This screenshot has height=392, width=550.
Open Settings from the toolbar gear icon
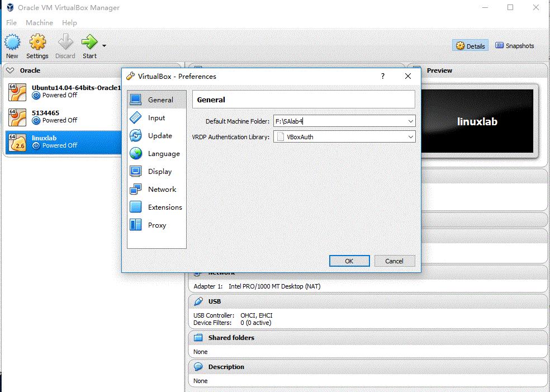[x=37, y=42]
